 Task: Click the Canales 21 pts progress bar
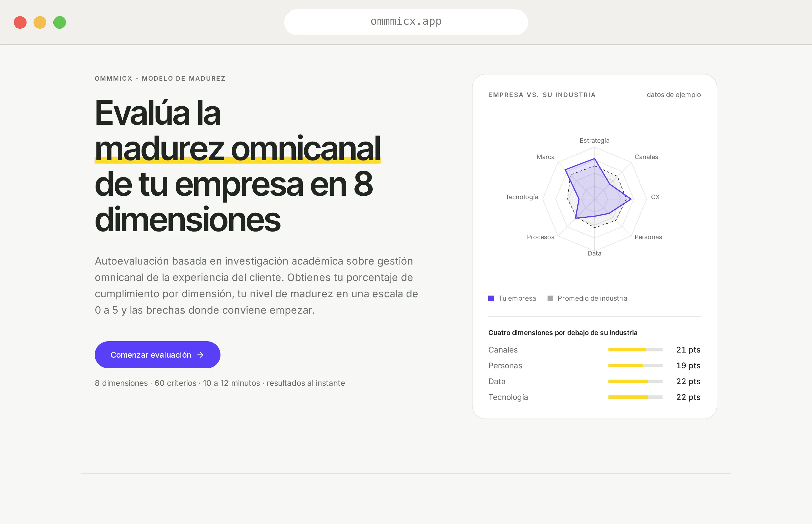pos(635,350)
